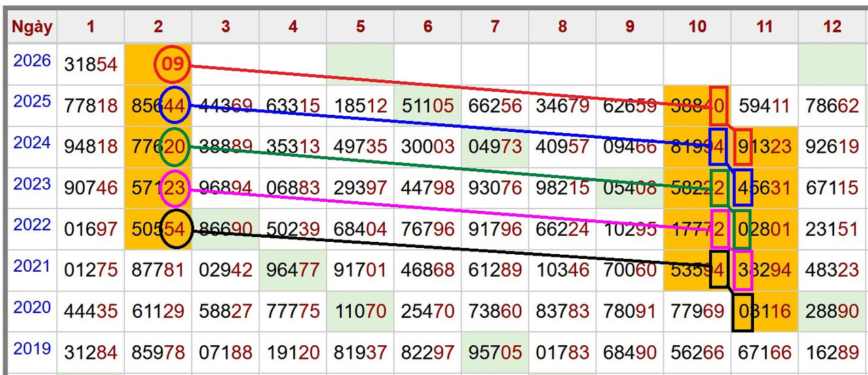868x375 pixels.
Task: Select column header 2
Action: pyautogui.click(x=158, y=26)
